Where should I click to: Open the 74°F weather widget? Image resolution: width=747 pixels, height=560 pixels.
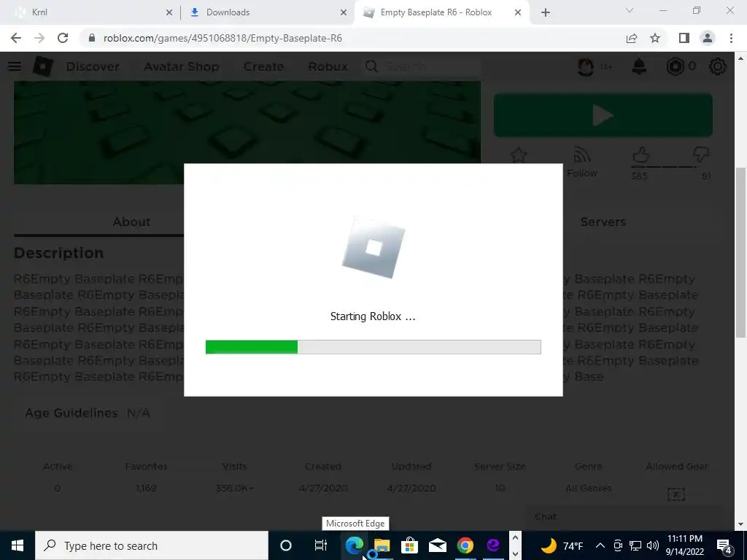(562, 545)
